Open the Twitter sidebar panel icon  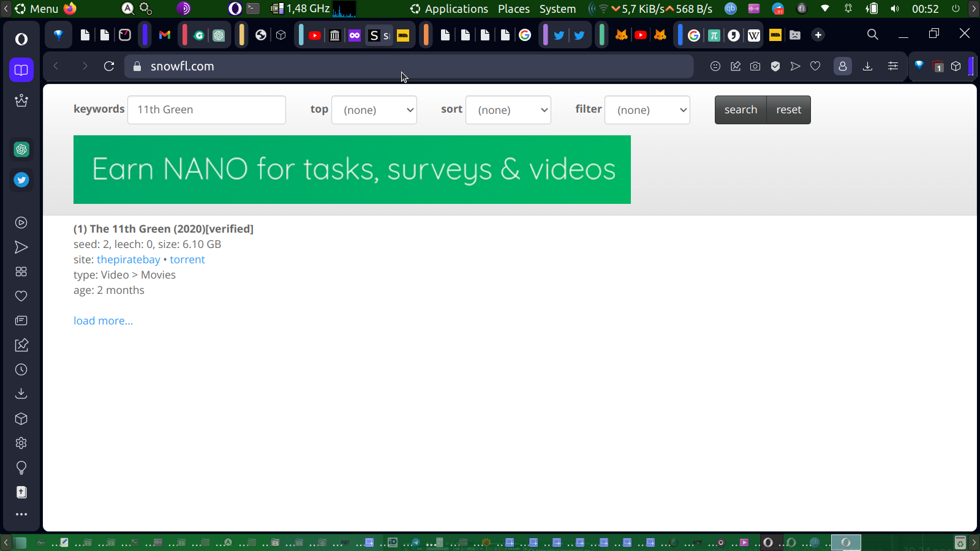[21, 180]
